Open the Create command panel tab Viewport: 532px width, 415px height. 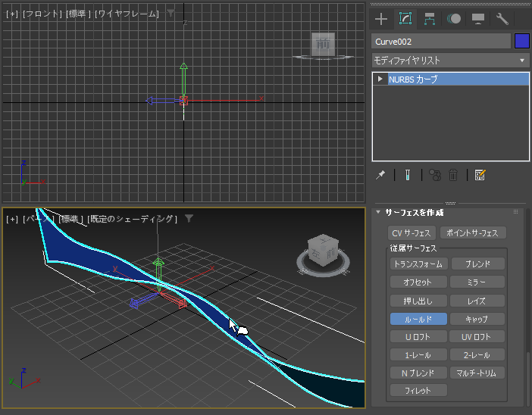381,19
